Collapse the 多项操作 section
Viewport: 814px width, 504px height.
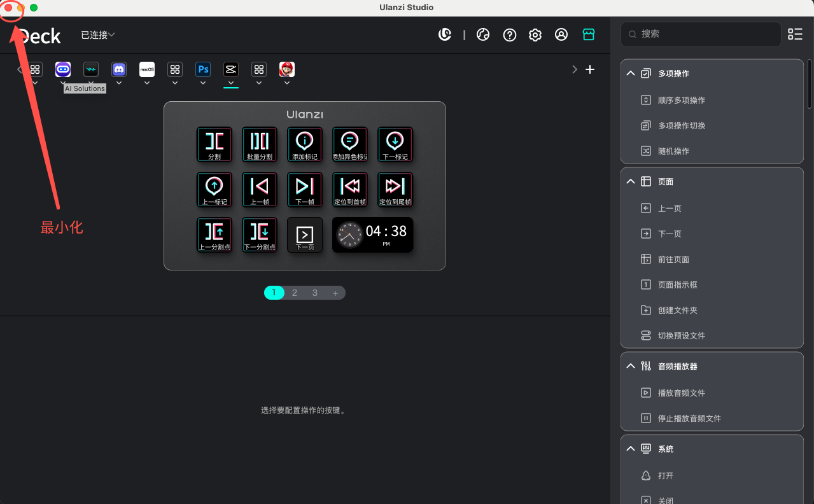(631, 74)
